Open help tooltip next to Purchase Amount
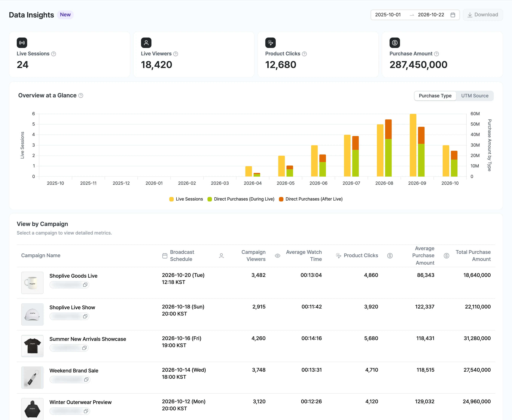 pos(436,54)
